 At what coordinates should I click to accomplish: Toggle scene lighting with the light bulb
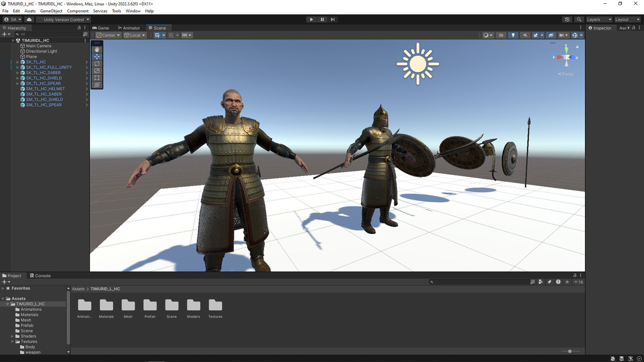pos(513,35)
